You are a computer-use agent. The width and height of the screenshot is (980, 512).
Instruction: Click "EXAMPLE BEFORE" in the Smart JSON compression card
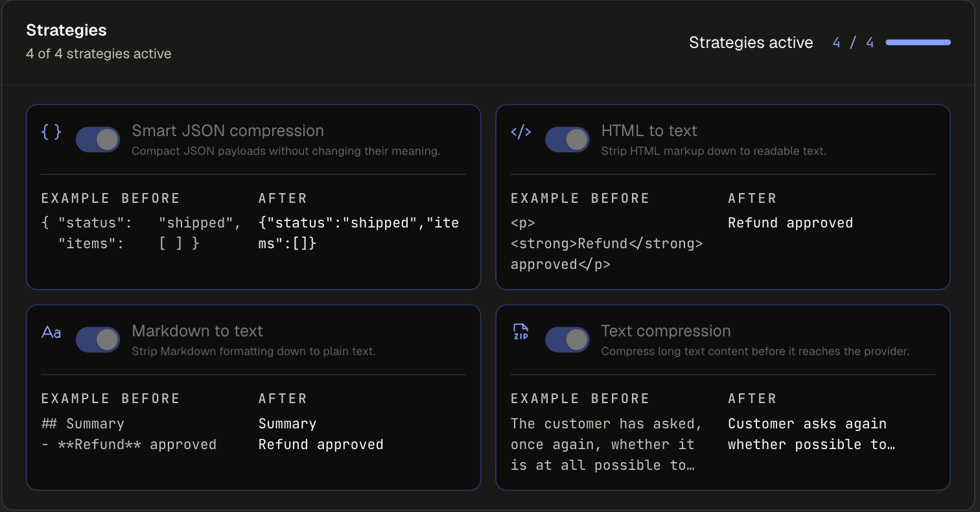coord(110,198)
